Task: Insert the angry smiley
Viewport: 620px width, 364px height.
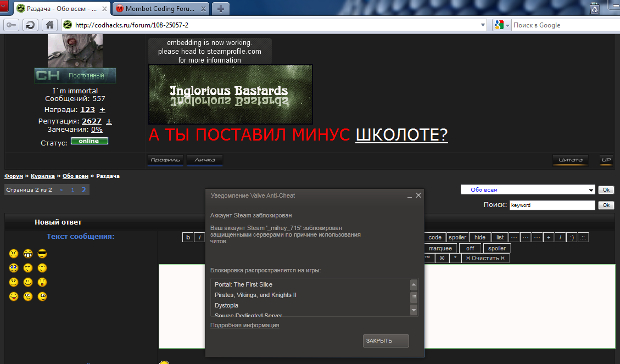Action: (x=13, y=254)
